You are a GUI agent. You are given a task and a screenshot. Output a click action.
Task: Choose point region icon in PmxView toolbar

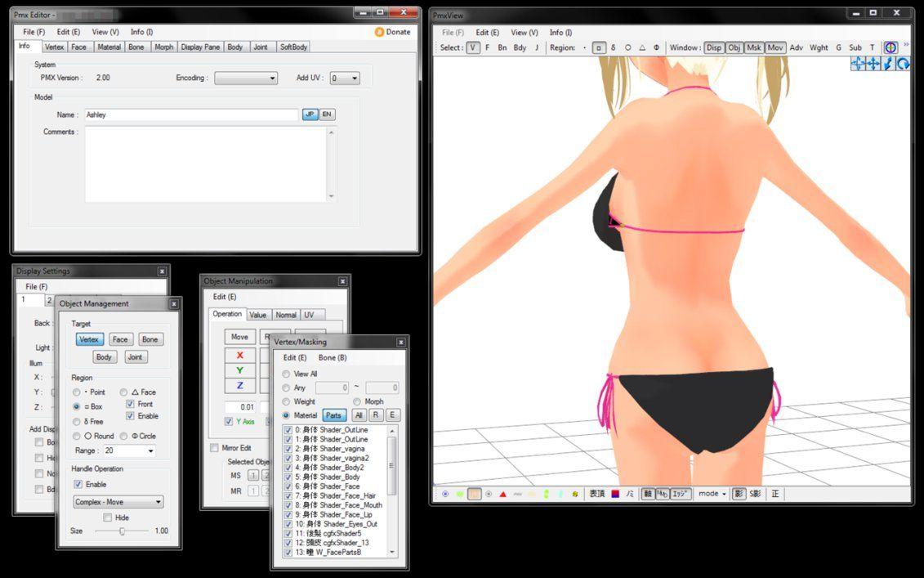pyautogui.click(x=585, y=47)
